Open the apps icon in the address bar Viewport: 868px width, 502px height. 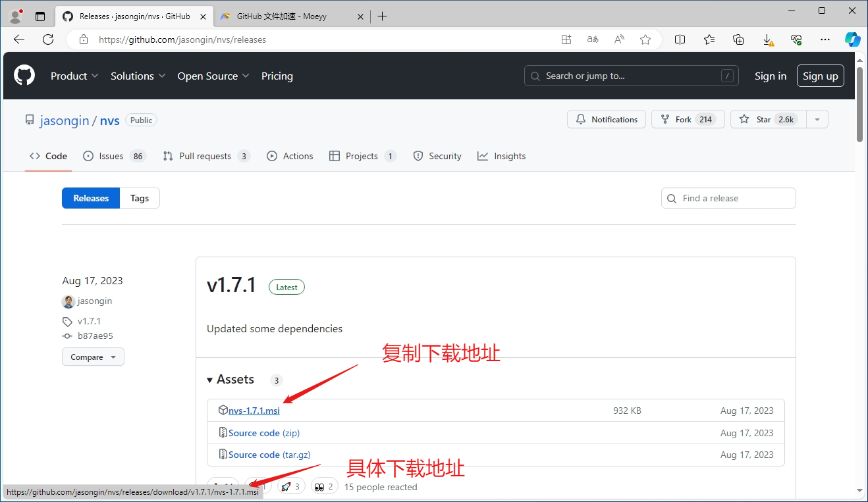coord(566,39)
